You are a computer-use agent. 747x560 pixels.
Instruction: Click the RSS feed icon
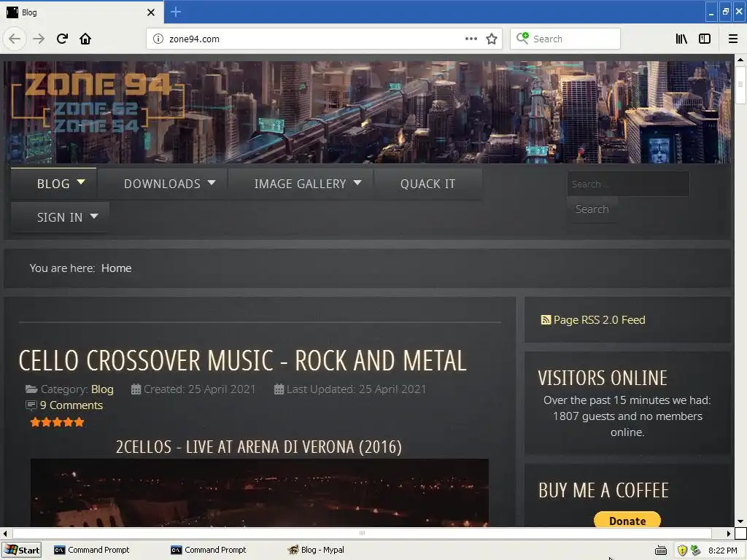pos(546,320)
